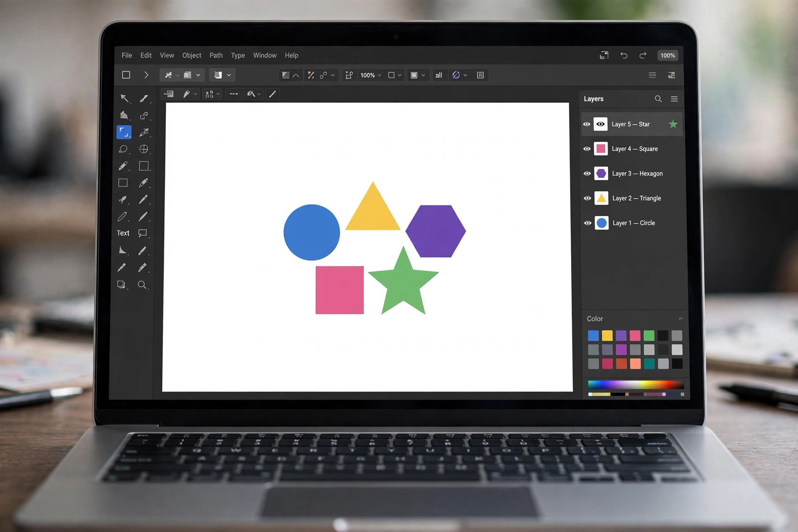Expand the nodes icon dropdown in toolbar
This screenshot has height=532, width=798.
(x=332, y=75)
